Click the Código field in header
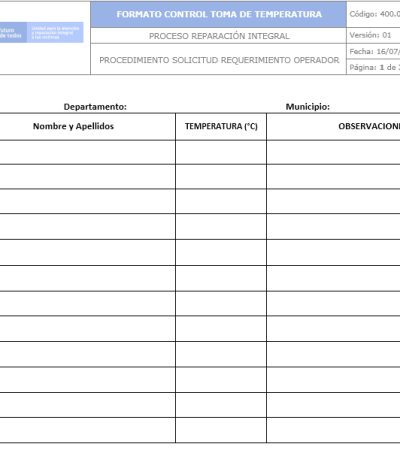 tap(374, 14)
